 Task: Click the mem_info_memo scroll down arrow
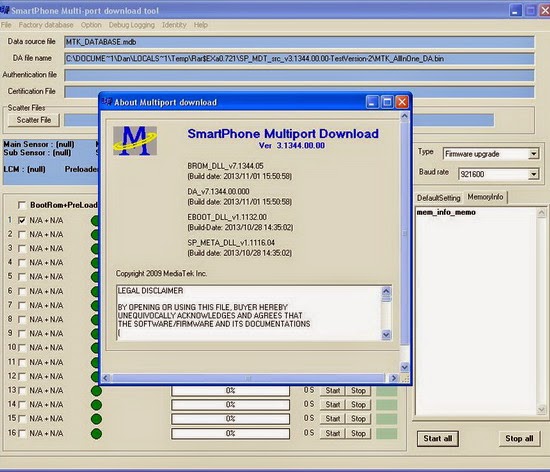[541, 409]
